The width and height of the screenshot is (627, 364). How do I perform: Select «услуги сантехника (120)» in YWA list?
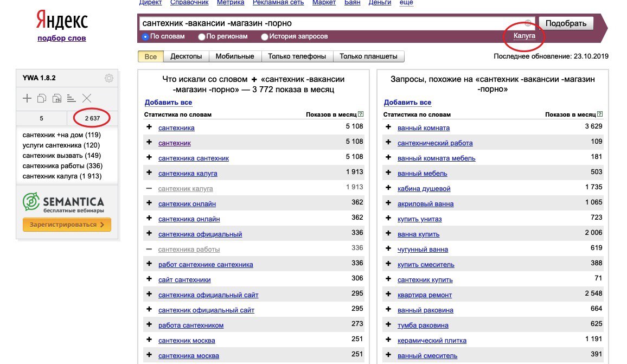click(61, 145)
